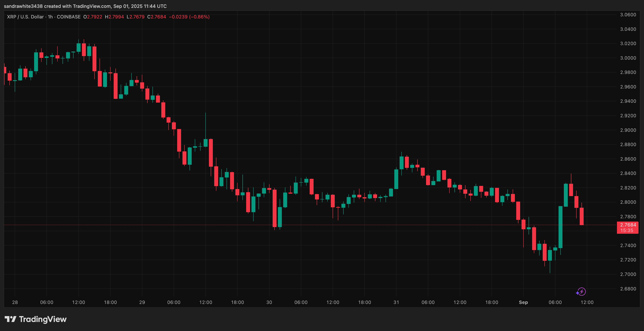Click the 2.6800 price at the bottom of the axis

(x=628, y=289)
